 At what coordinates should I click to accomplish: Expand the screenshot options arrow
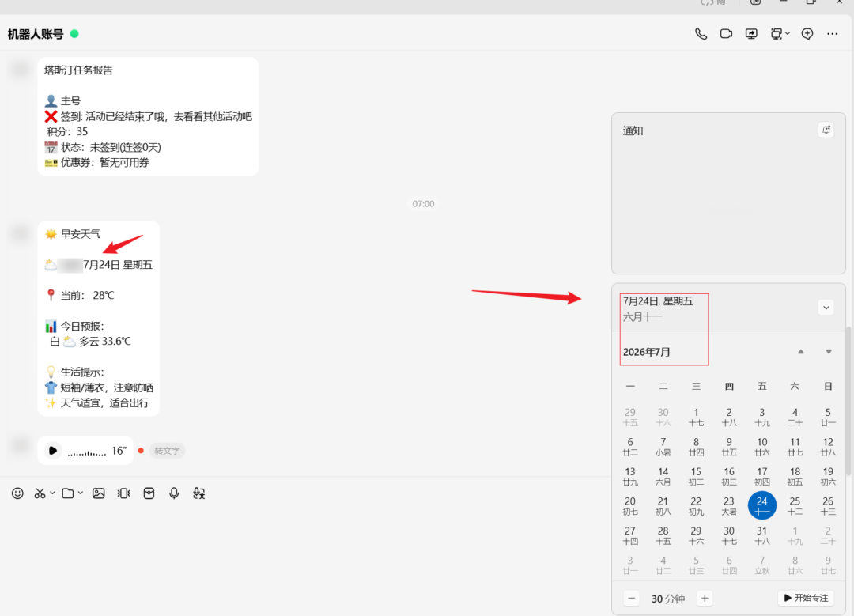click(52, 493)
